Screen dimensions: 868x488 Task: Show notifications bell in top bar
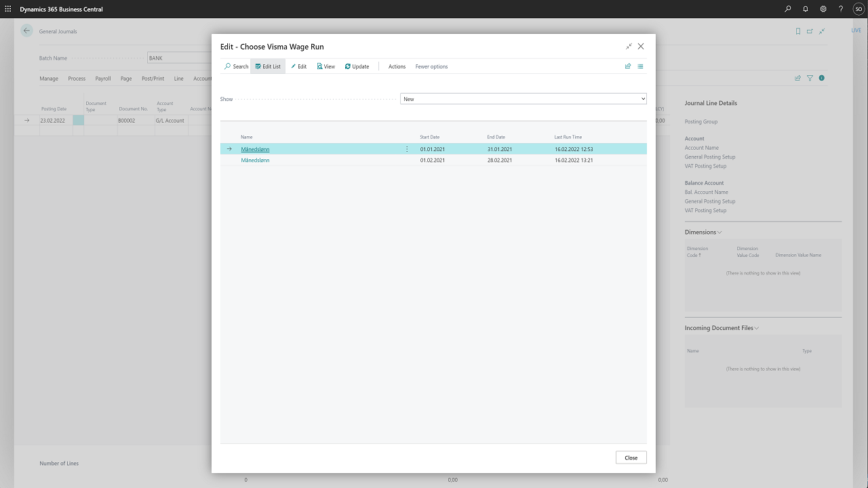pyautogui.click(x=806, y=9)
